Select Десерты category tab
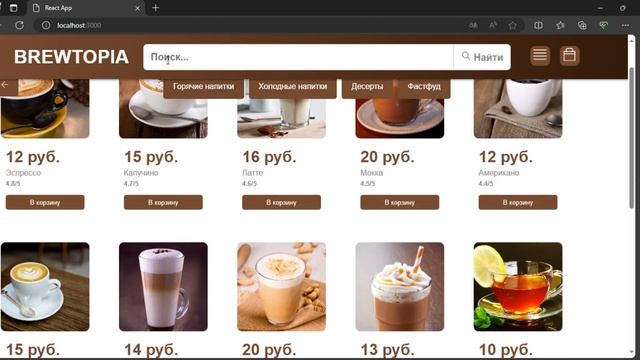 (367, 87)
